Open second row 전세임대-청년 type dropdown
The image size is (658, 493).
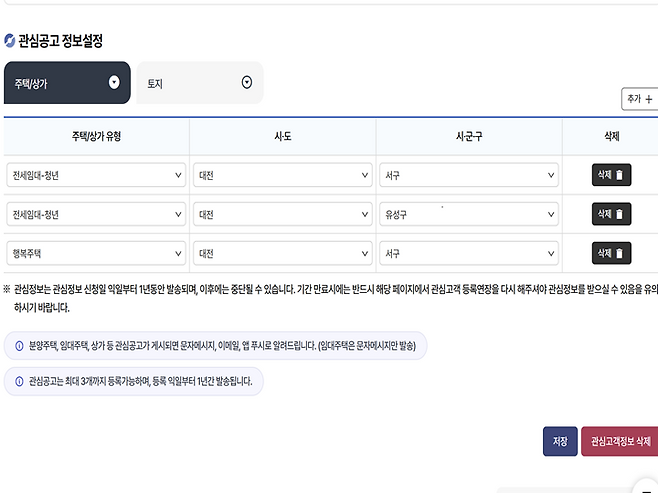pos(96,214)
